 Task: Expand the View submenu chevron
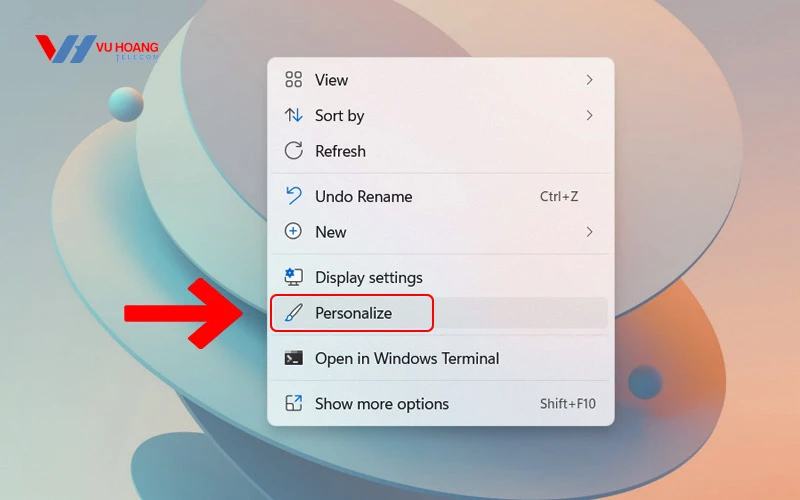coord(589,80)
